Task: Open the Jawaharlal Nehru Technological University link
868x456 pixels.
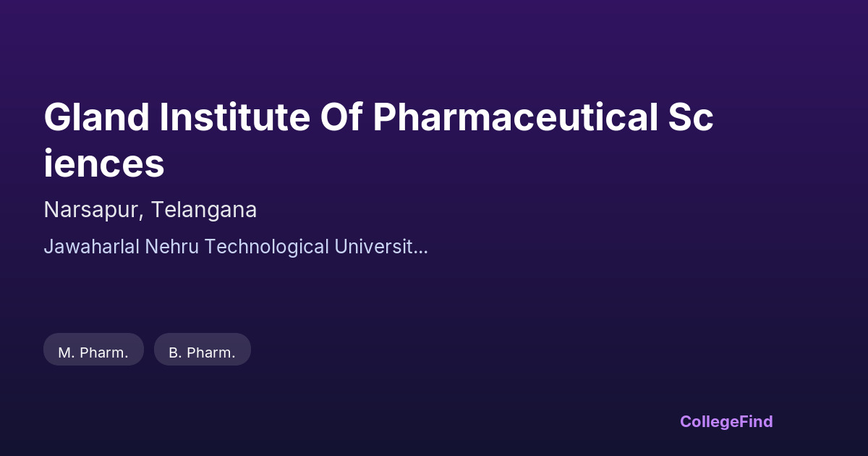Action: 235,247
